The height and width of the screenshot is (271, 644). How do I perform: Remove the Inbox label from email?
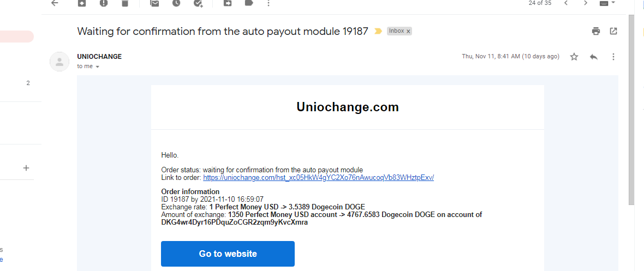pyautogui.click(x=408, y=31)
